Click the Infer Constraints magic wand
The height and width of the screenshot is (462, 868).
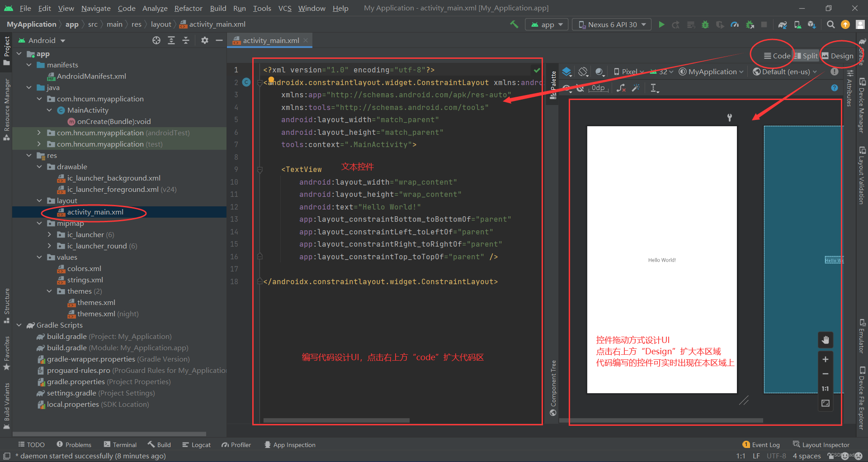[636, 88]
